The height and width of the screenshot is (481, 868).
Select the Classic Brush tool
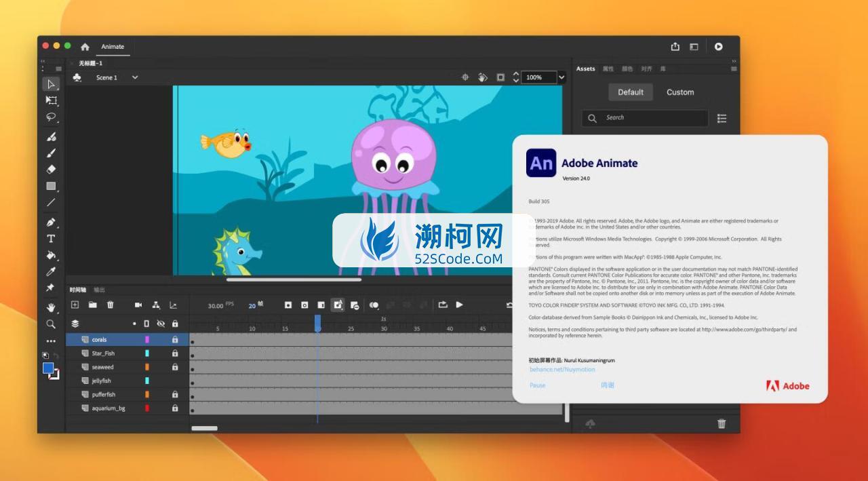point(51,153)
